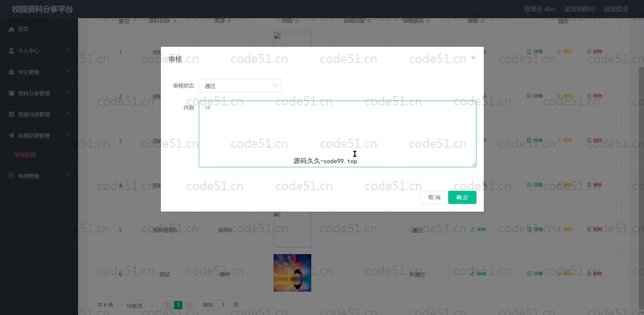Click 修改 in row 1

click(565, 51)
